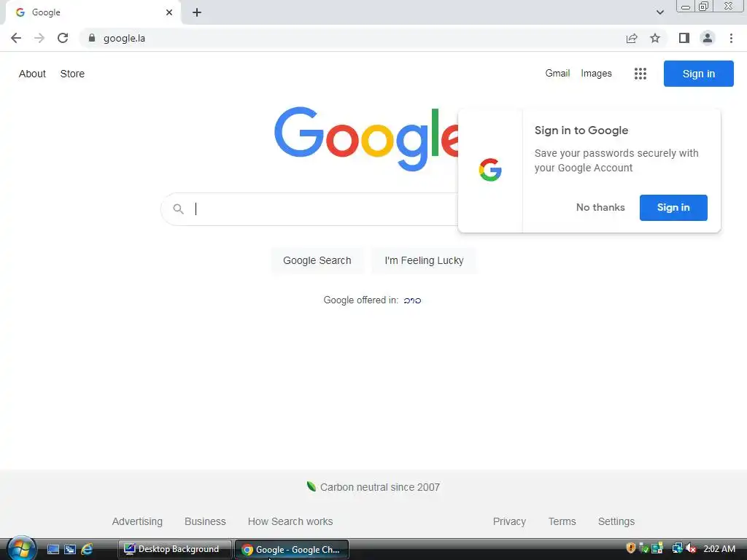Share this page using the share icon
The width and height of the screenshot is (747, 560).
tap(632, 38)
